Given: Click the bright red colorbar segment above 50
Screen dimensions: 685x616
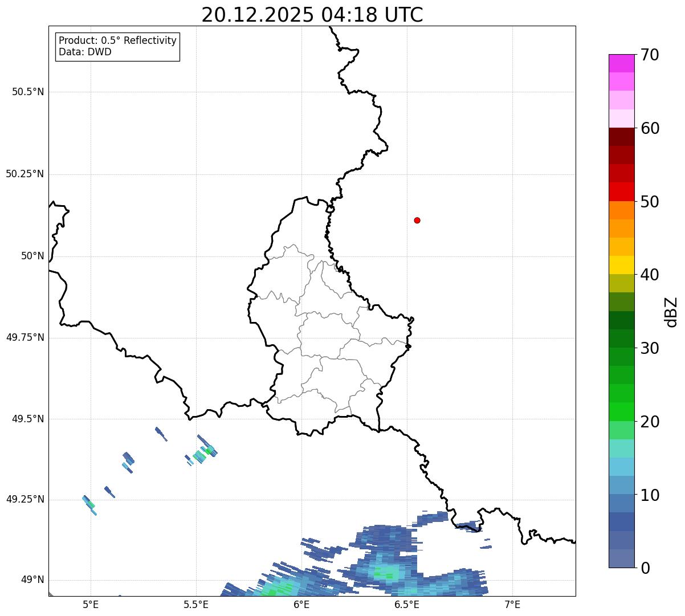Looking at the screenshot, I should [621, 191].
